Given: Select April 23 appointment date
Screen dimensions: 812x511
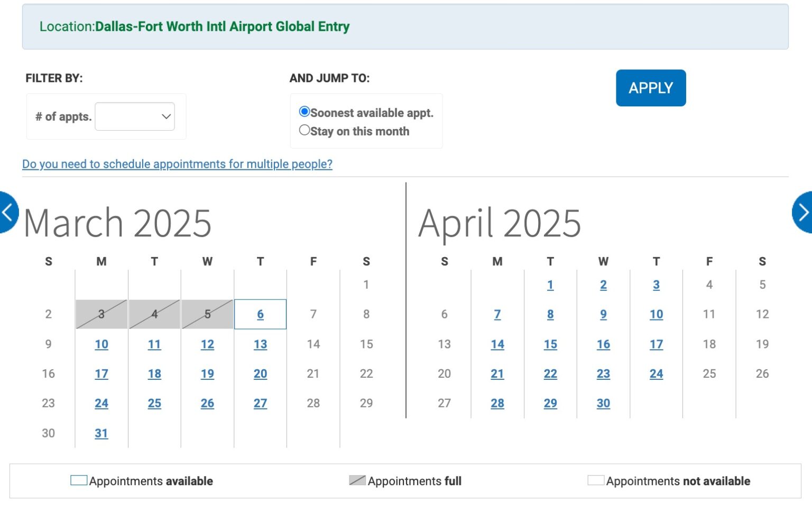Looking at the screenshot, I should tap(603, 373).
